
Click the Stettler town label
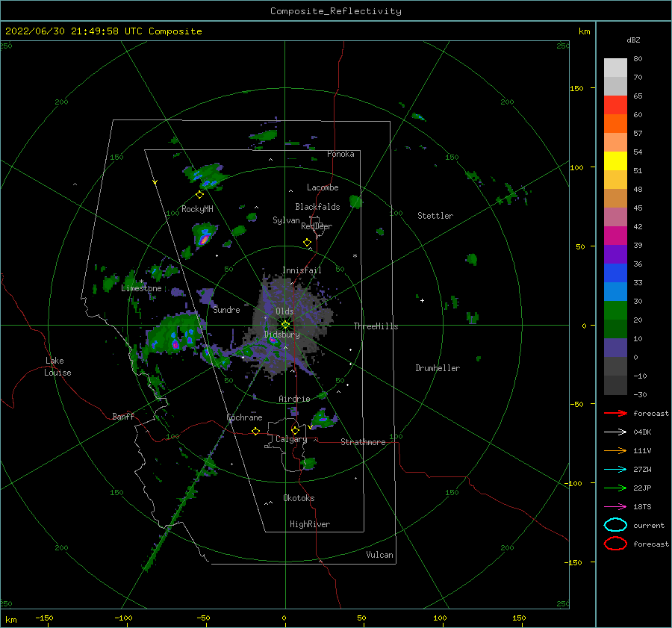pos(435,216)
